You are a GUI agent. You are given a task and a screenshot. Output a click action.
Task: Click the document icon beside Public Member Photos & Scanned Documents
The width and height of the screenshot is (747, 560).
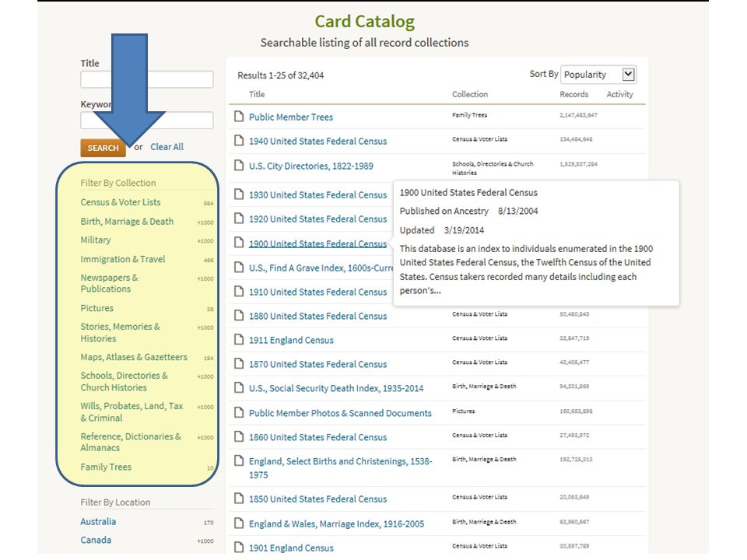(x=239, y=412)
